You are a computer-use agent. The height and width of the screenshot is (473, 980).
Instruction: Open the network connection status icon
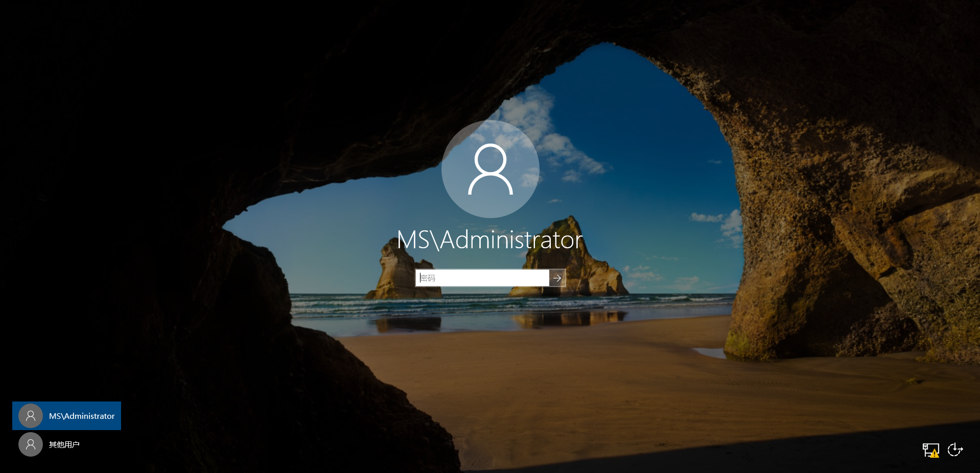930,450
